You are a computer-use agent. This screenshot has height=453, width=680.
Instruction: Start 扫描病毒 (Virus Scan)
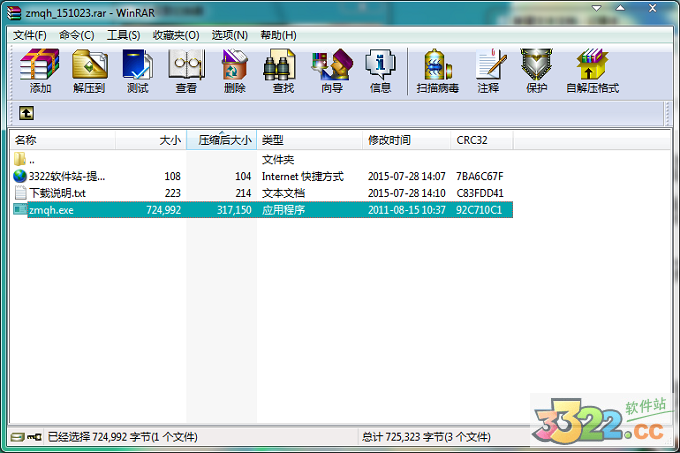pos(438,71)
